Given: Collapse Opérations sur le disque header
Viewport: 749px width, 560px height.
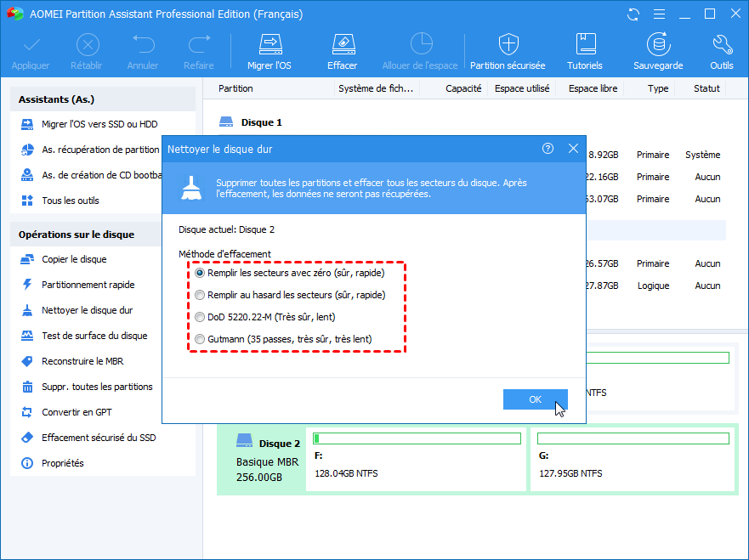Looking at the screenshot, I should (x=86, y=235).
